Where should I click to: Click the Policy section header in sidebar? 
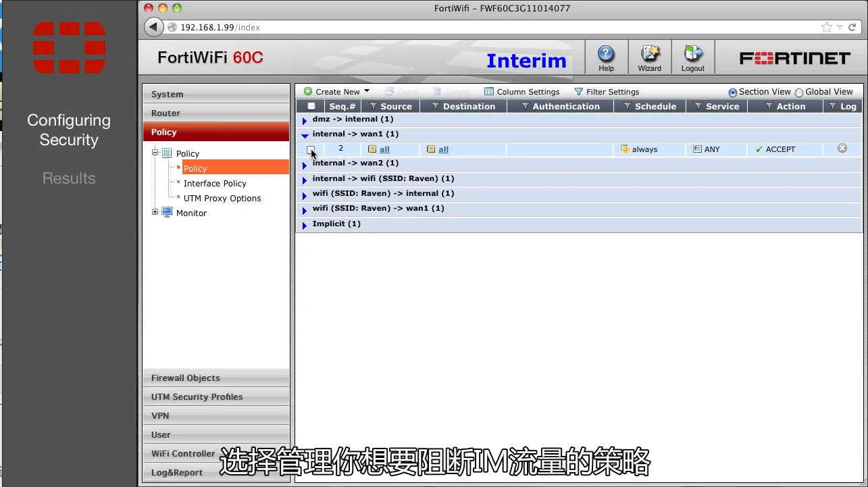click(215, 132)
